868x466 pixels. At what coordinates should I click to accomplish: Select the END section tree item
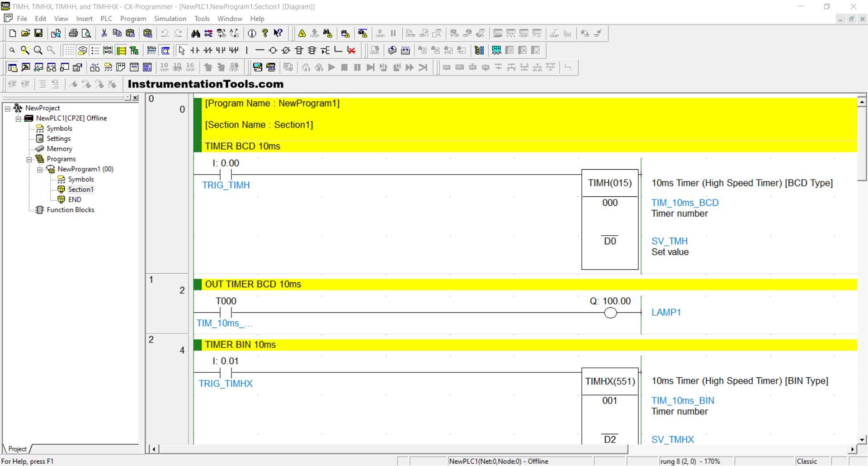coord(75,200)
